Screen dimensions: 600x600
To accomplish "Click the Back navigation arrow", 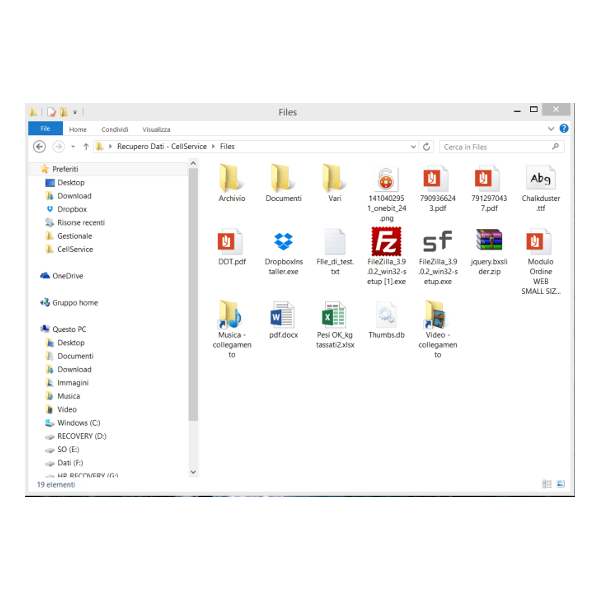I will pyautogui.click(x=39, y=147).
